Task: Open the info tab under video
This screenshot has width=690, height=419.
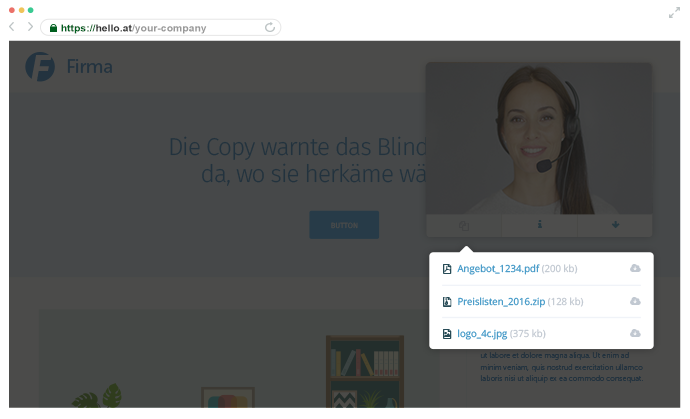Action: point(540,225)
